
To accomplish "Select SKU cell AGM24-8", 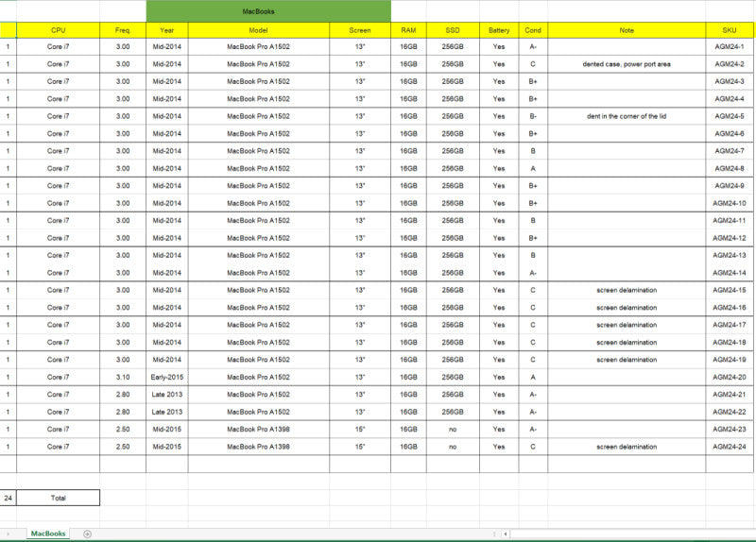I will click(x=730, y=168).
